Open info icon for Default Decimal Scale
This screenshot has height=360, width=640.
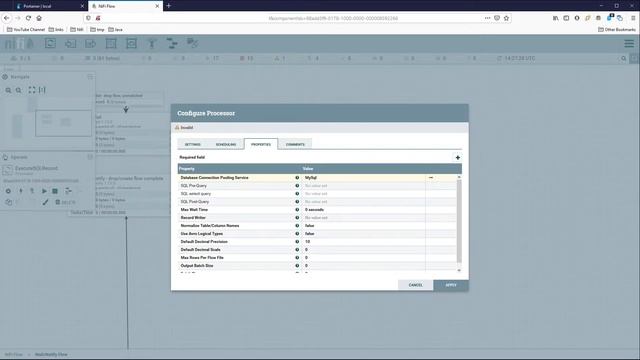click(297, 249)
